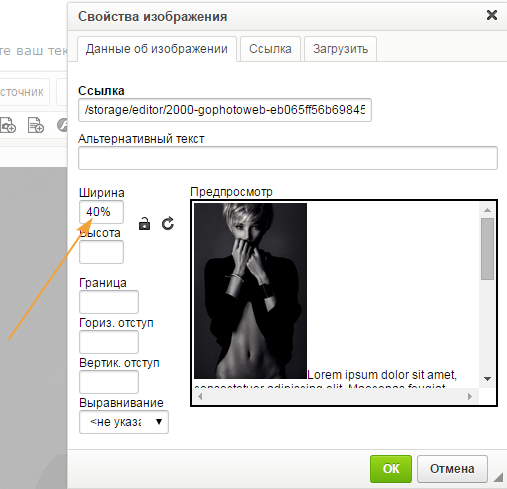507x489 pixels.
Task: Click the dialog resize handle corner
Action: 498,477
